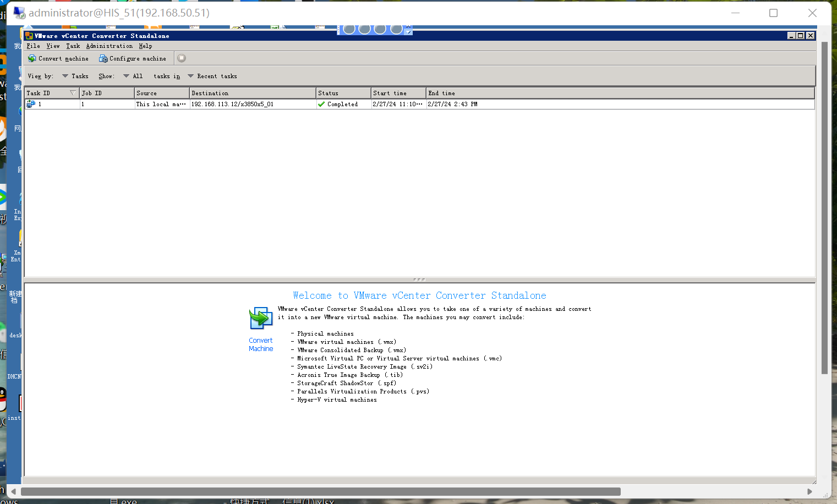837x504 pixels.
Task: Sort by the Status column header
Action: tap(343, 93)
